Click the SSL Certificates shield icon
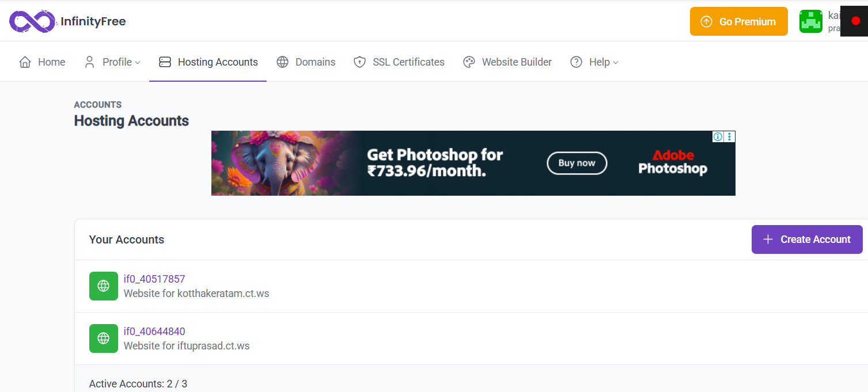This screenshot has width=868, height=392. point(359,62)
